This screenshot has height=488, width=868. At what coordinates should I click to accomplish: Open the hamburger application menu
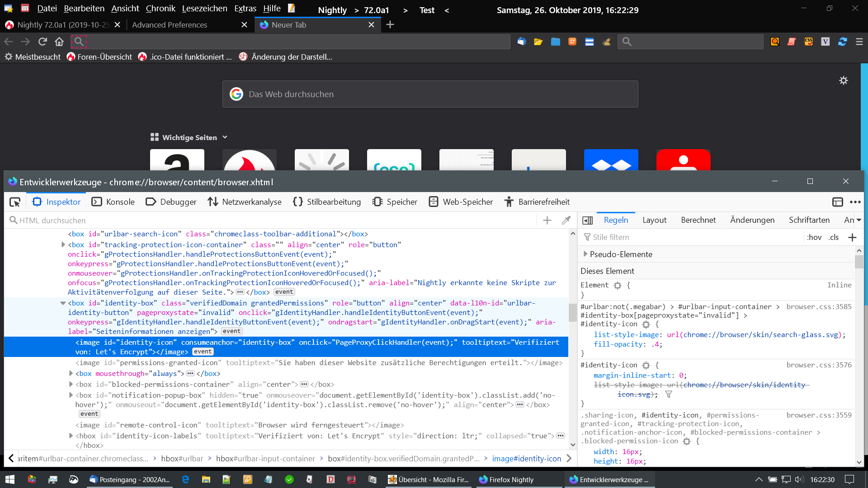tap(859, 42)
